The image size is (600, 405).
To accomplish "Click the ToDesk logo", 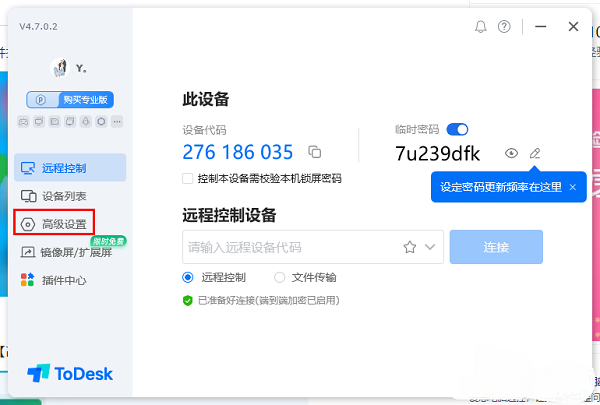I will pyautogui.click(x=70, y=373).
